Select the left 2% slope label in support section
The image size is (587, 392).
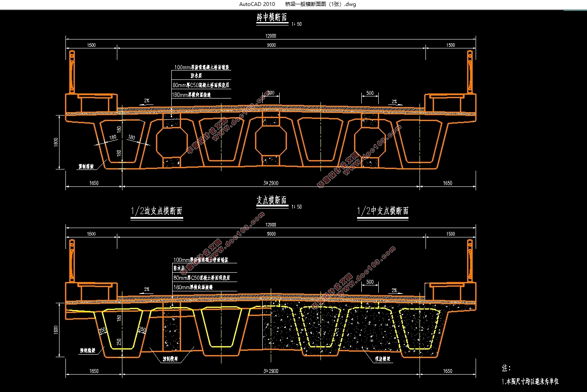pos(147,290)
